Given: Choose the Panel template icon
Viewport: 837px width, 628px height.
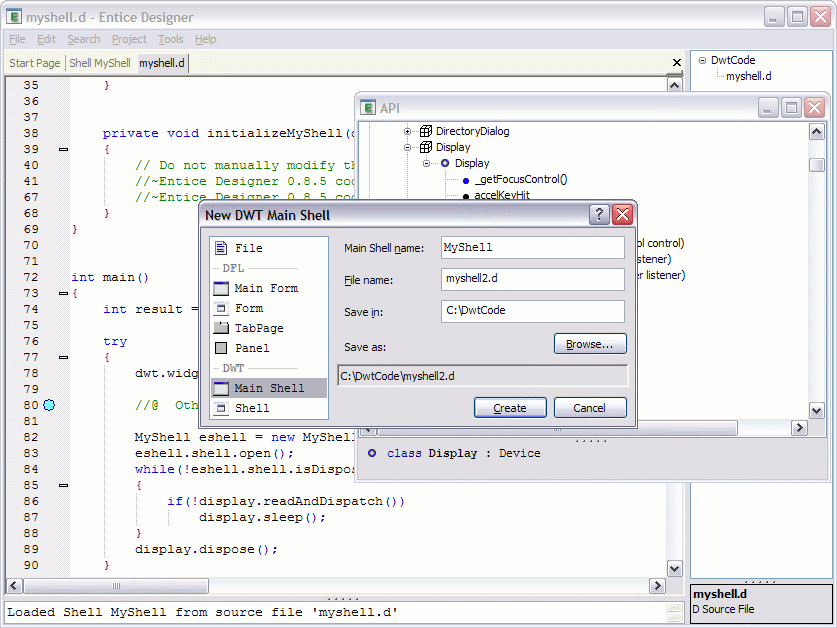Looking at the screenshot, I should (x=220, y=348).
